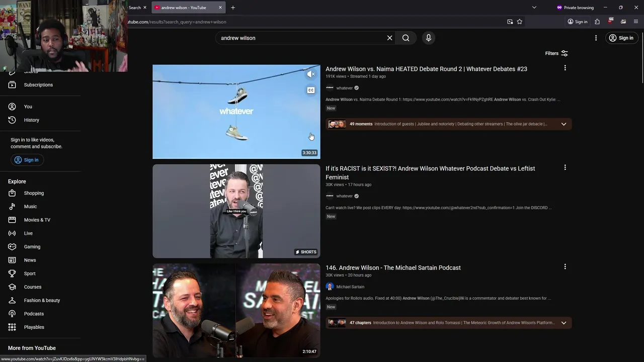Open YouTube settings three-dot menu in header
Image resolution: width=644 pixels, height=362 pixels.
[x=596, y=38]
